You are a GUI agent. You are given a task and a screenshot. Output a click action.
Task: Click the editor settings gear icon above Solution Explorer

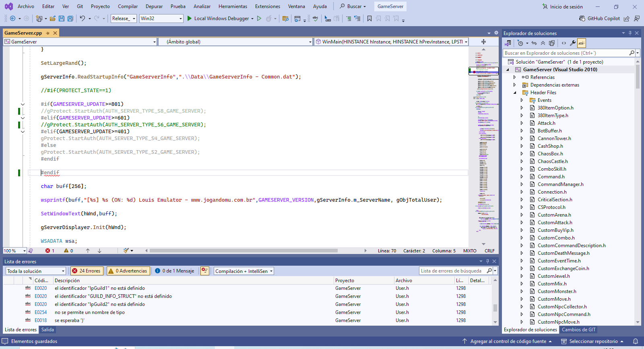click(496, 33)
